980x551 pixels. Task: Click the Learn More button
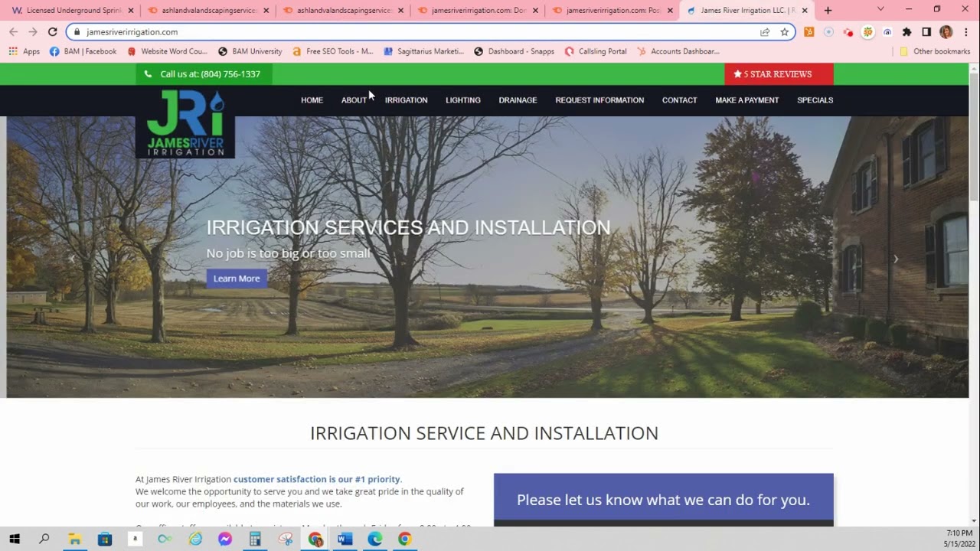236,278
